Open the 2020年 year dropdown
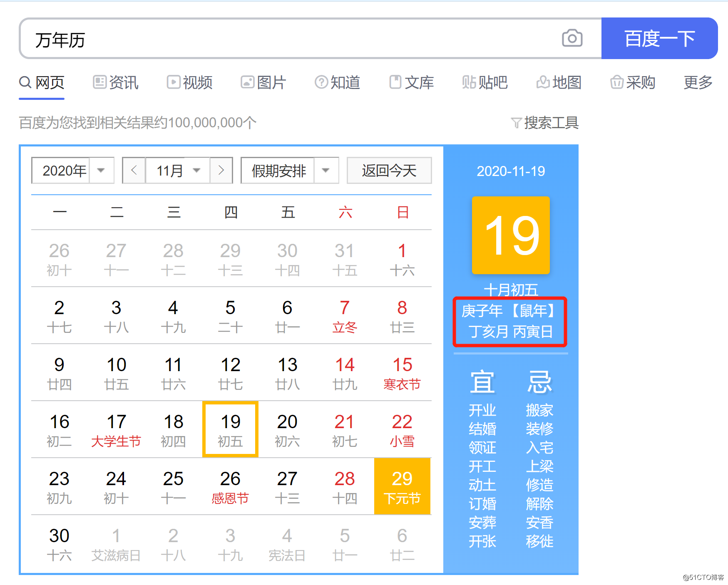 [x=73, y=170]
